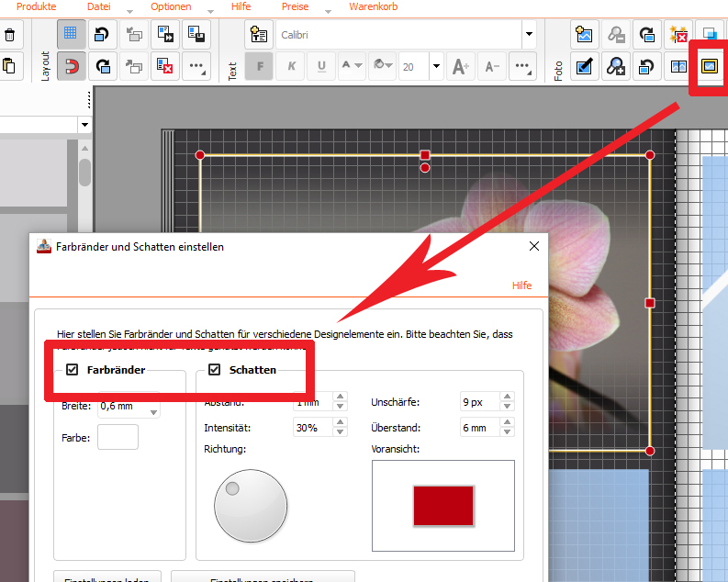Click in the Intensität input field
728x582 pixels.
pyautogui.click(x=310, y=428)
